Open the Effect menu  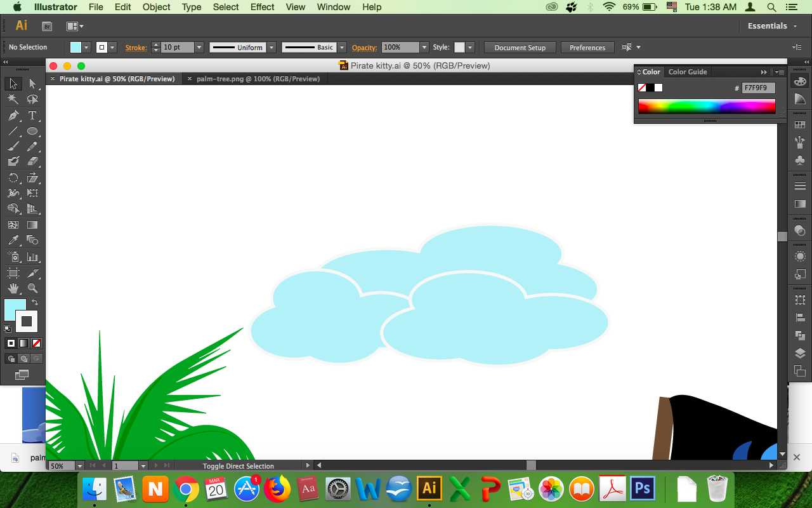(263, 7)
